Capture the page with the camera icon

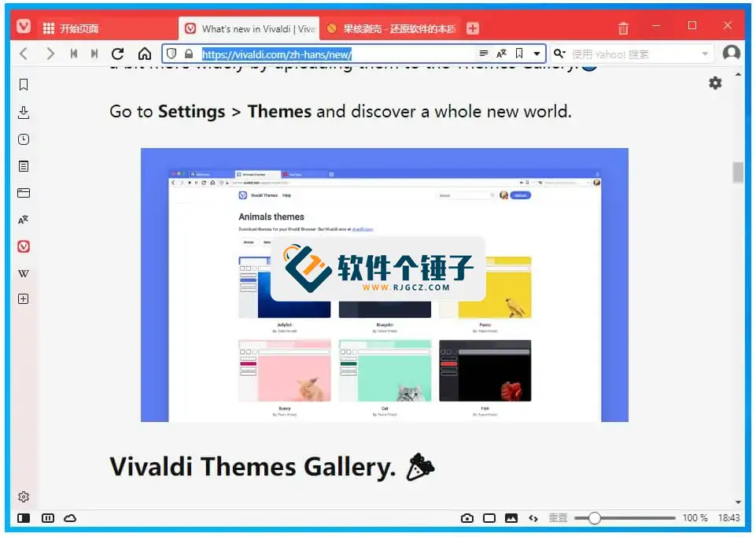(467, 518)
